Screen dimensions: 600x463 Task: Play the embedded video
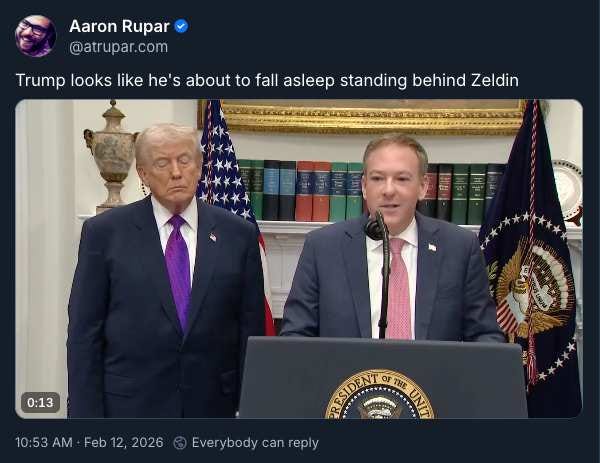click(x=299, y=259)
